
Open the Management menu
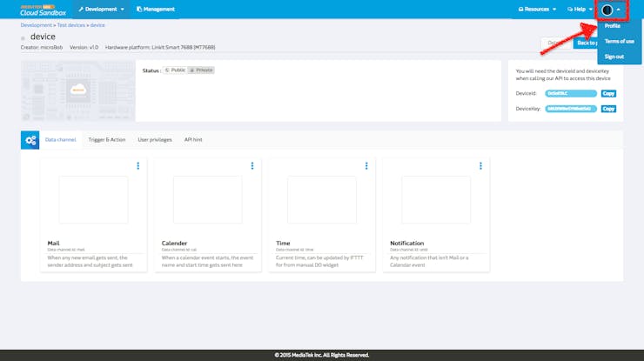point(155,9)
